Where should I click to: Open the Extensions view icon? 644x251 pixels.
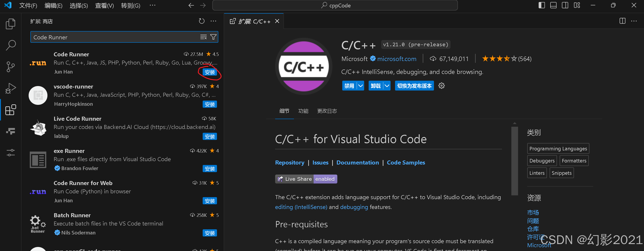point(11,110)
